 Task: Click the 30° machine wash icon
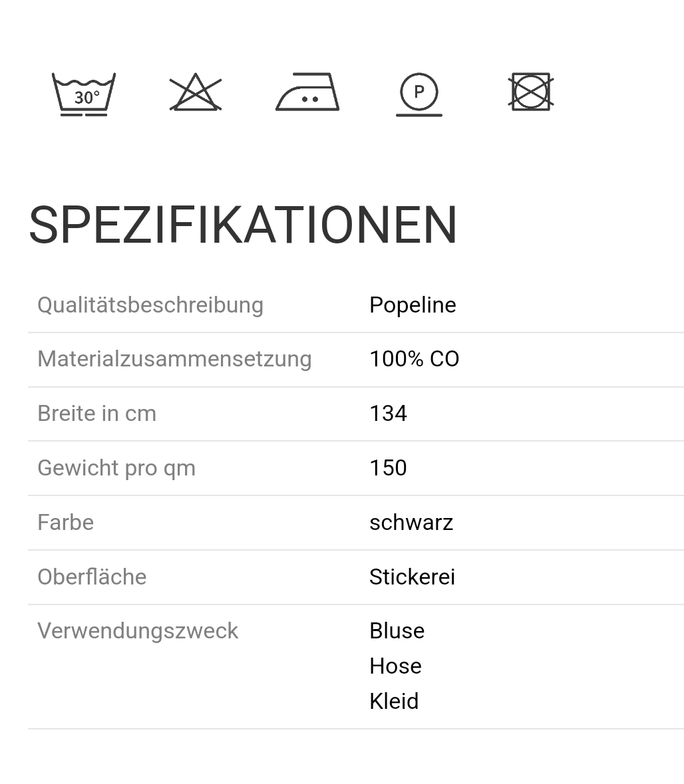pyautogui.click(x=84, y=94)
